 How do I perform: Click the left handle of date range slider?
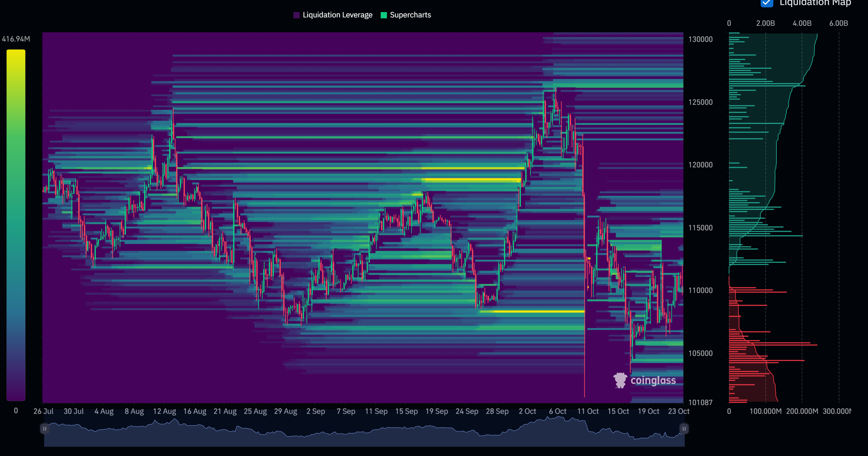44,429
